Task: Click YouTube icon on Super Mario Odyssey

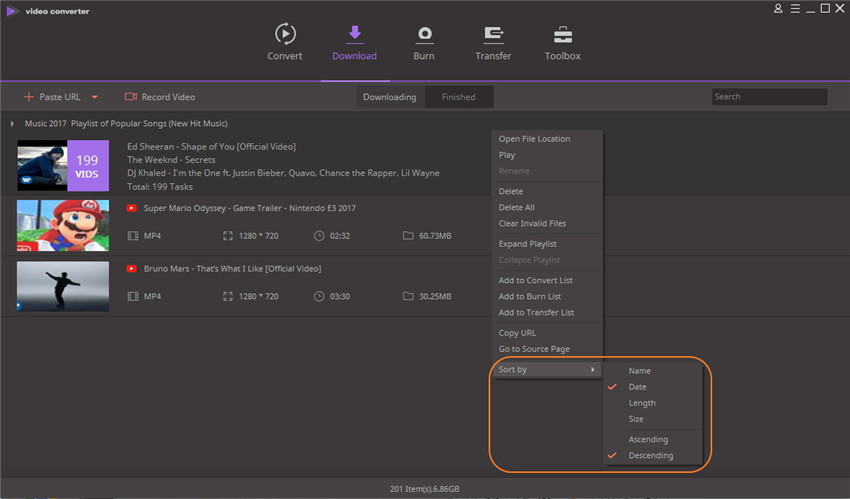Action: click(x=131, y=208)
